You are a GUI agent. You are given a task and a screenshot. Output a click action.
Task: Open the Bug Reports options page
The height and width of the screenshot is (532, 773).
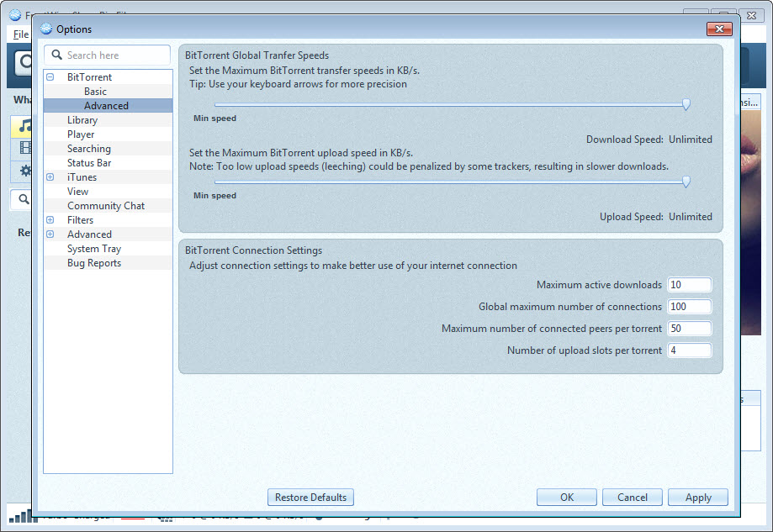pos(94,263)
